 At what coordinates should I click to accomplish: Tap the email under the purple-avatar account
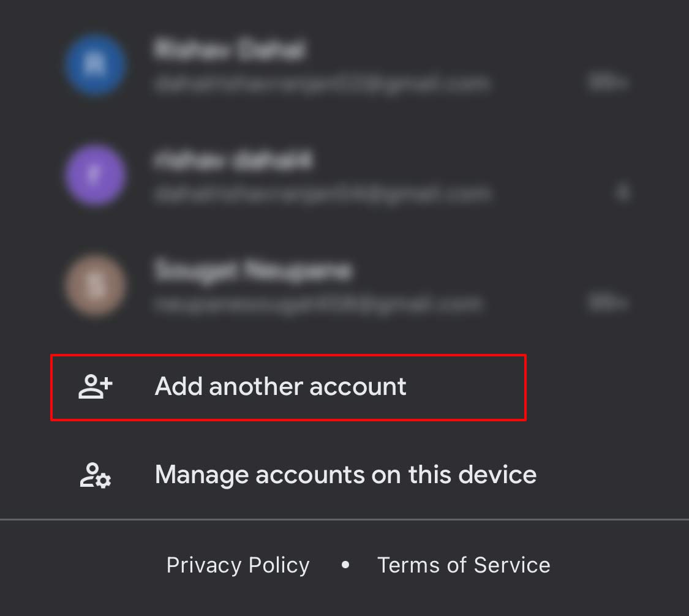click(x=322, y=193)
